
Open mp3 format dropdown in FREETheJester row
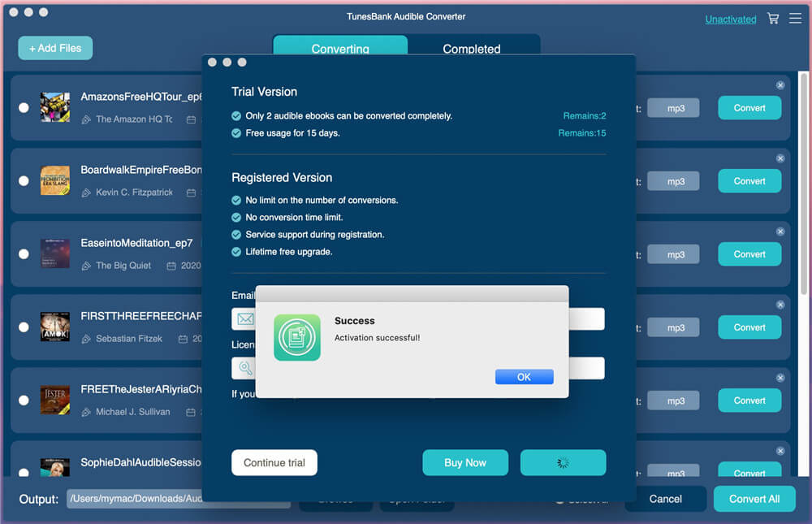[673, 401]
